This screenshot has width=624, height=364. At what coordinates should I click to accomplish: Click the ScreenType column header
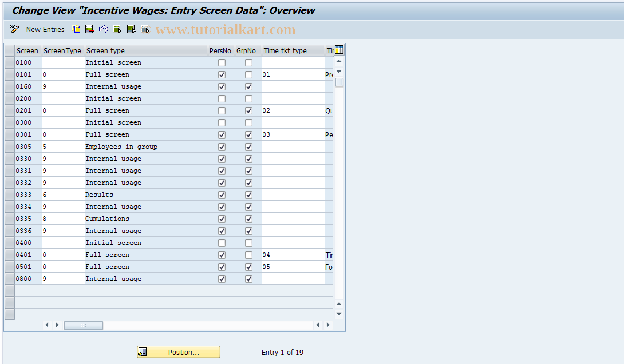pos(64,50)
